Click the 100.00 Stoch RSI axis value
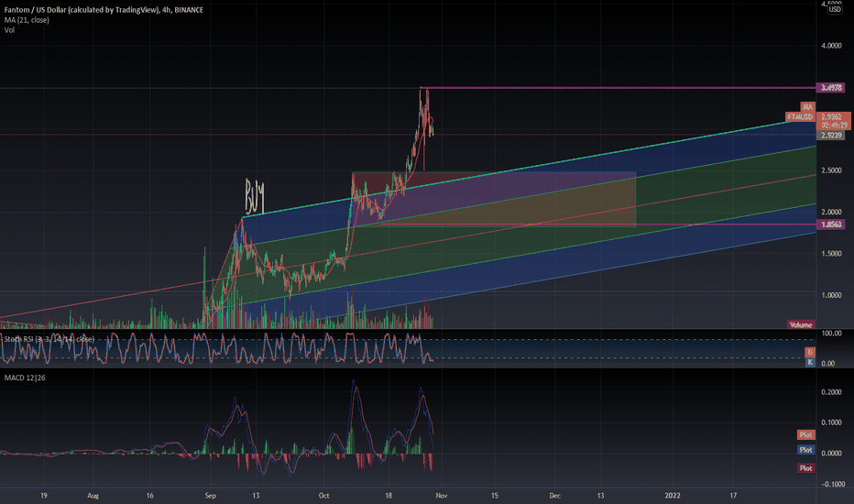 coord(831,333)
